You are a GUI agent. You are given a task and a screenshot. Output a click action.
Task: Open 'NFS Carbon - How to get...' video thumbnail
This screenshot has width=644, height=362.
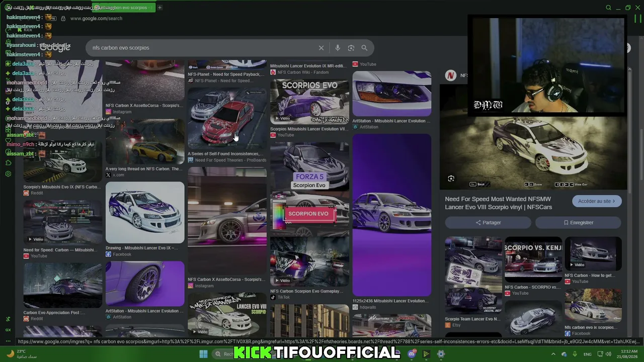tap(593, 254)
